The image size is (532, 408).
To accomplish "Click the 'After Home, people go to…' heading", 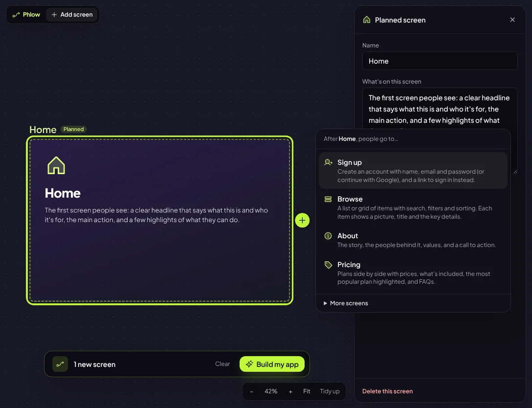I will tap(361, 139).
